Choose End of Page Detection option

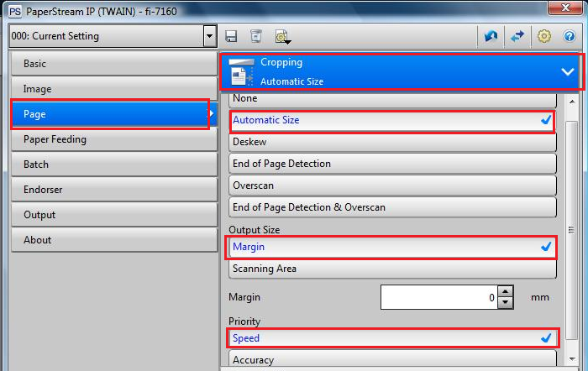click(392, 164)
